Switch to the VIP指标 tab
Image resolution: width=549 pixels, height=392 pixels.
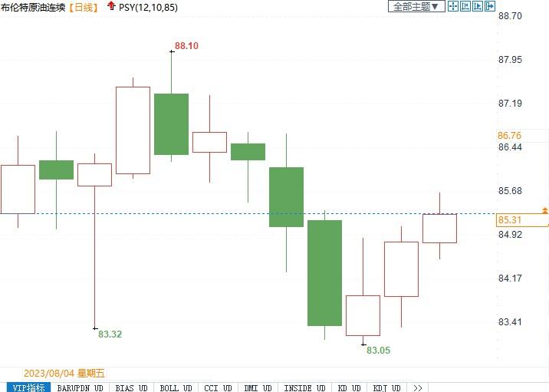click(25, 387)
